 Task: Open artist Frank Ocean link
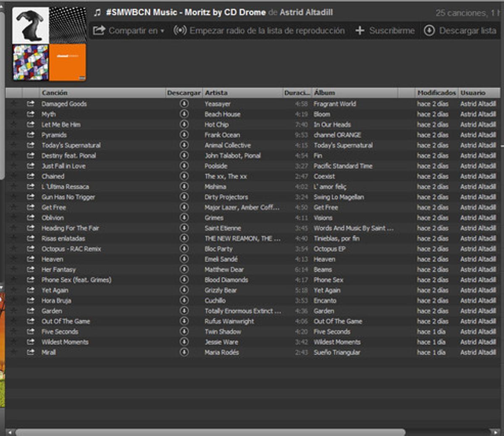point(222,135)
